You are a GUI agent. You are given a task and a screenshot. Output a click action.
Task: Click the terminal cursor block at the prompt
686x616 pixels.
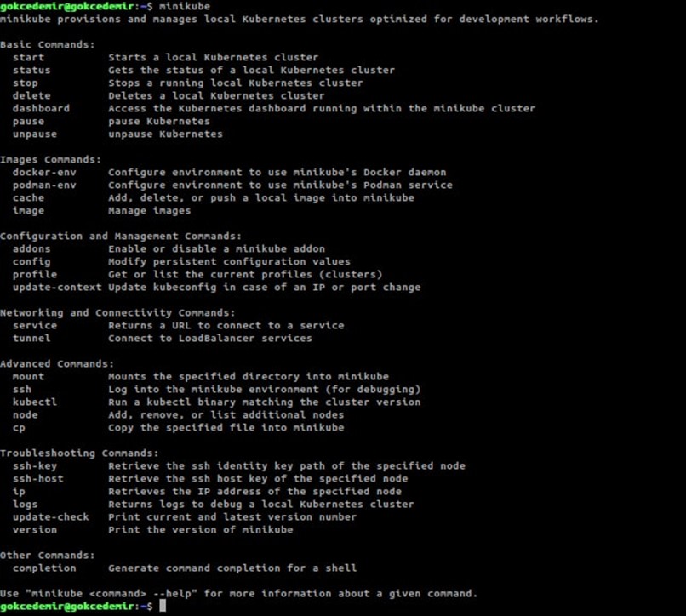point(163,606)
